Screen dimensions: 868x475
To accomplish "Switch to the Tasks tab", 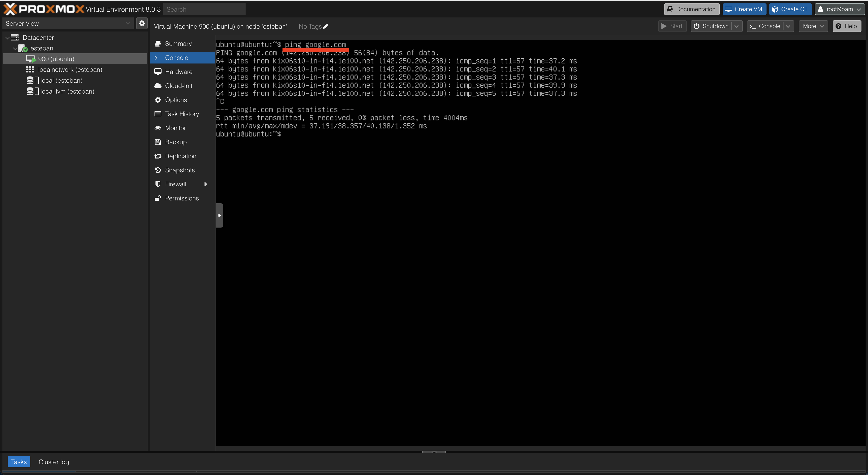I will coord(19,462).
